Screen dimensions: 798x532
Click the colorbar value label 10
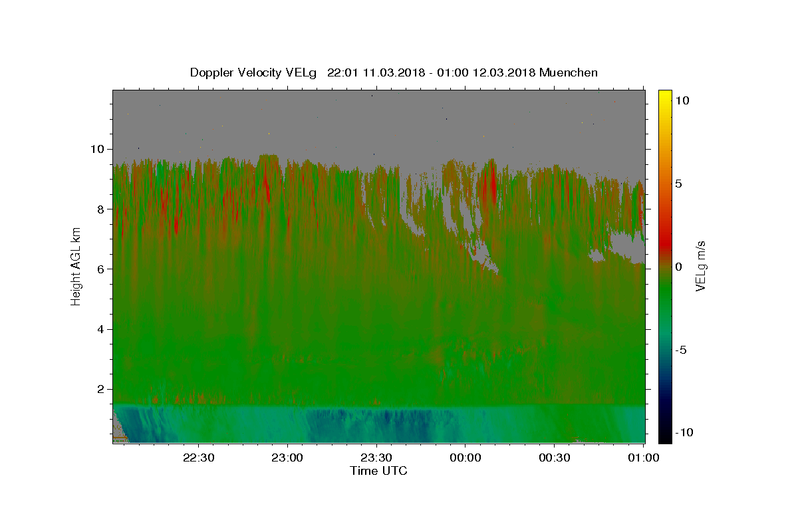pyautogui.click(x=682, y=100)
